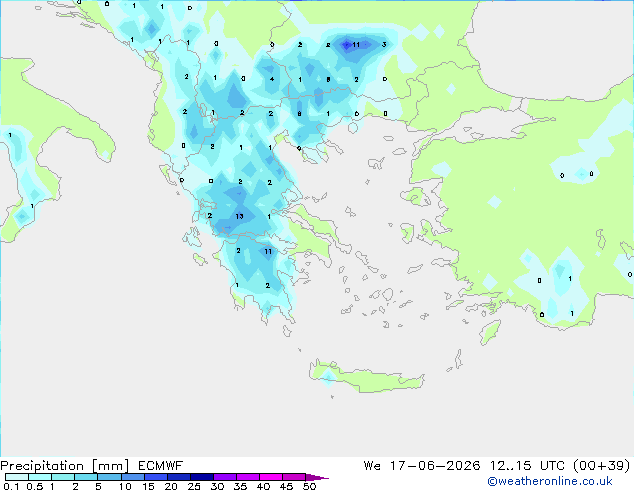634x490 pixels.
Task: Click the '(00+39)' forecast offset text
Action: [x=602, y=466]
